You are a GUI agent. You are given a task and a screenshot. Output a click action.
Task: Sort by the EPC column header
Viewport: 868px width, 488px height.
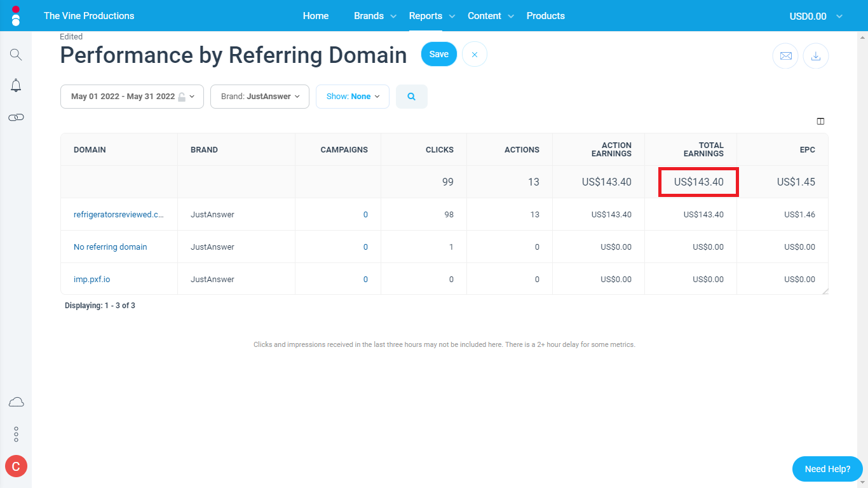[808, 150]
